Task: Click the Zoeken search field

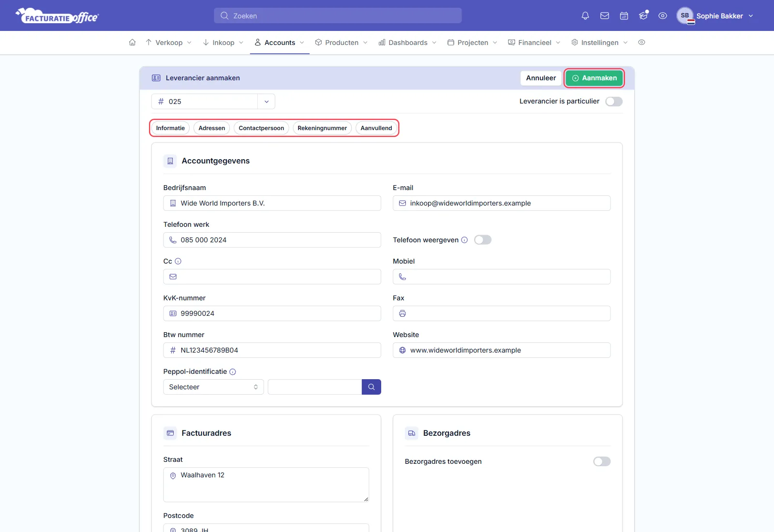Action: (338, 15)
